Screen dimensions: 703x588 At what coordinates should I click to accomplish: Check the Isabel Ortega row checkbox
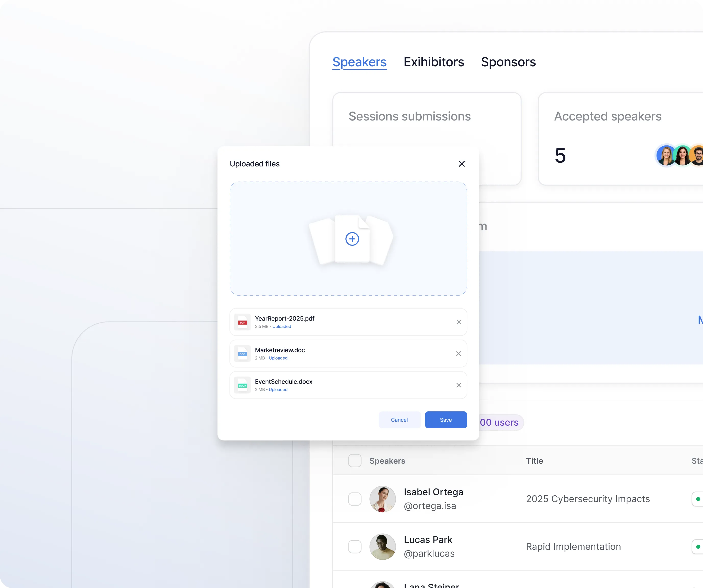[355, 499]
